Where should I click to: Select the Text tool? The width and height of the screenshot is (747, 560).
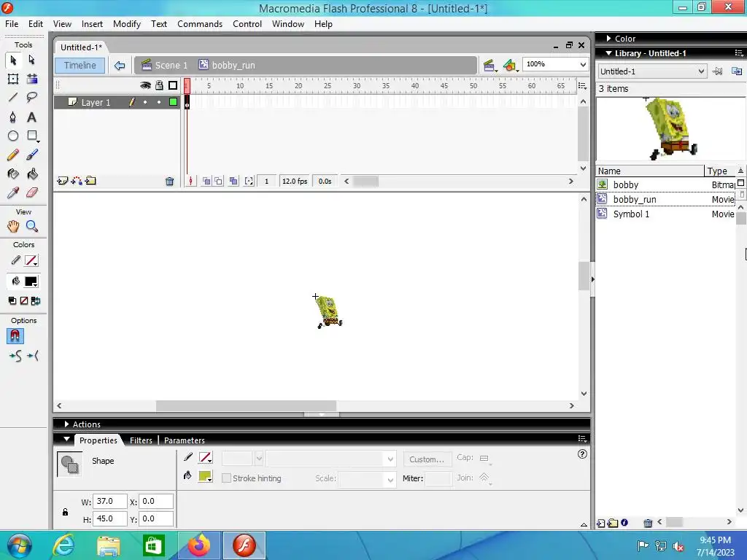31,117
